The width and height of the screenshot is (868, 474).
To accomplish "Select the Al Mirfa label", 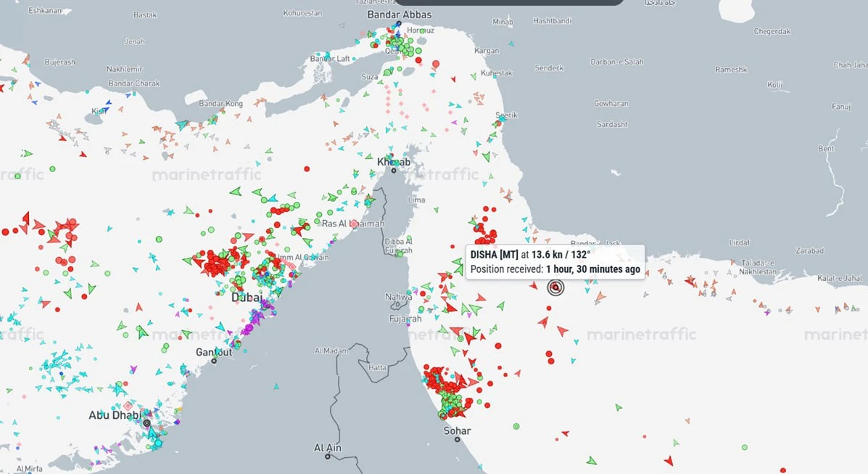I will pyautogui.click(x=29, y=469).
